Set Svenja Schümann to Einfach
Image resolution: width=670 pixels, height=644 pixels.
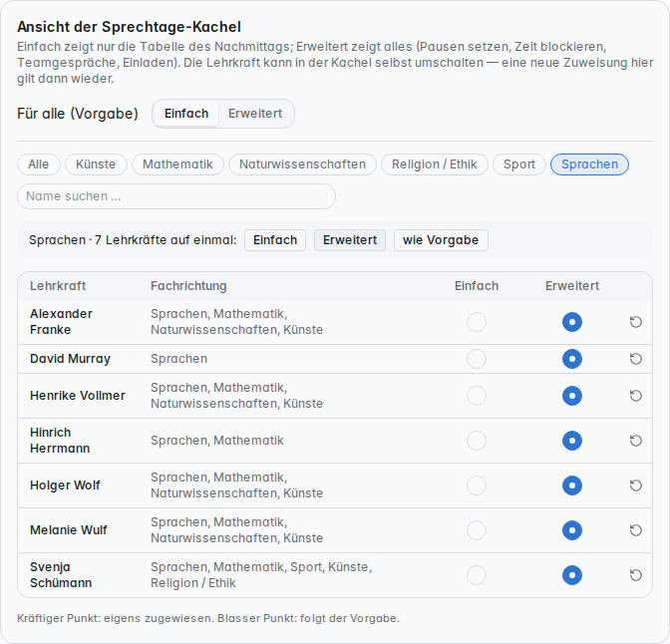477,575
